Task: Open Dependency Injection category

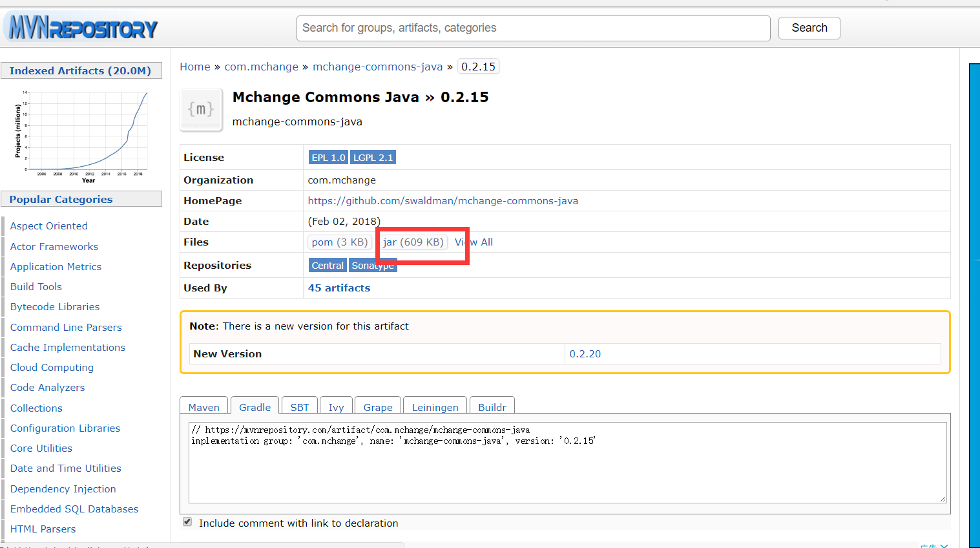Action: click(x=63, y=489)
